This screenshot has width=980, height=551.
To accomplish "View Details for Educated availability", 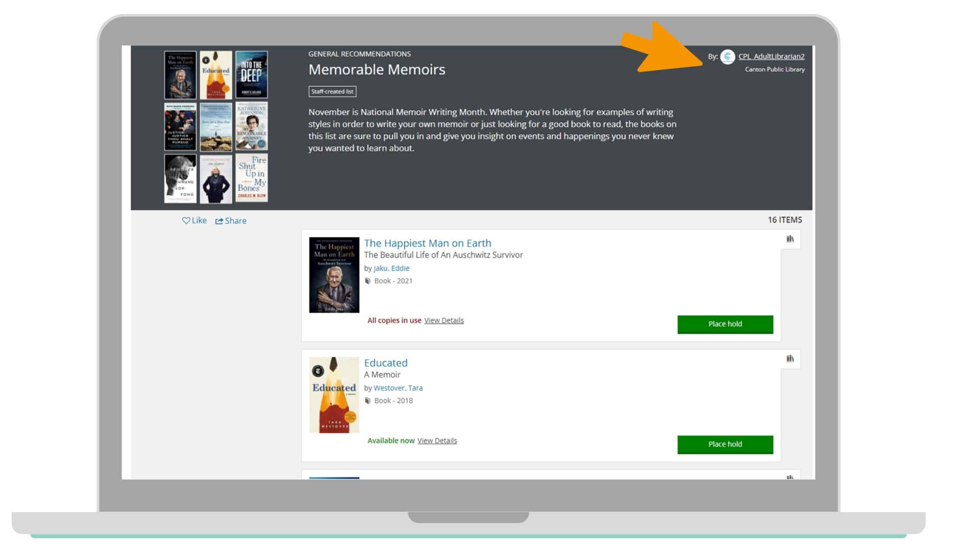I will [x=437, y=440].
